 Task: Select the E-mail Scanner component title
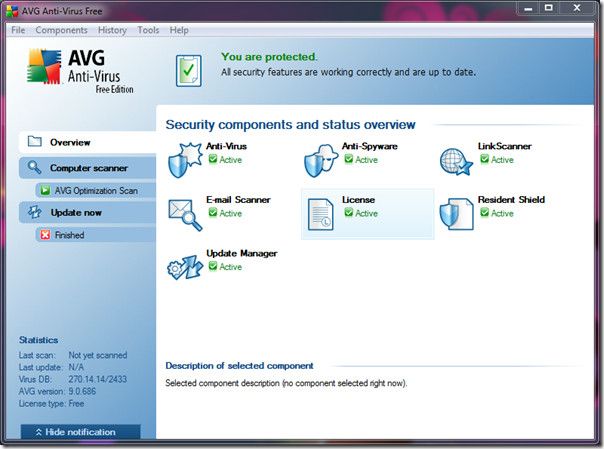[238, 200]
